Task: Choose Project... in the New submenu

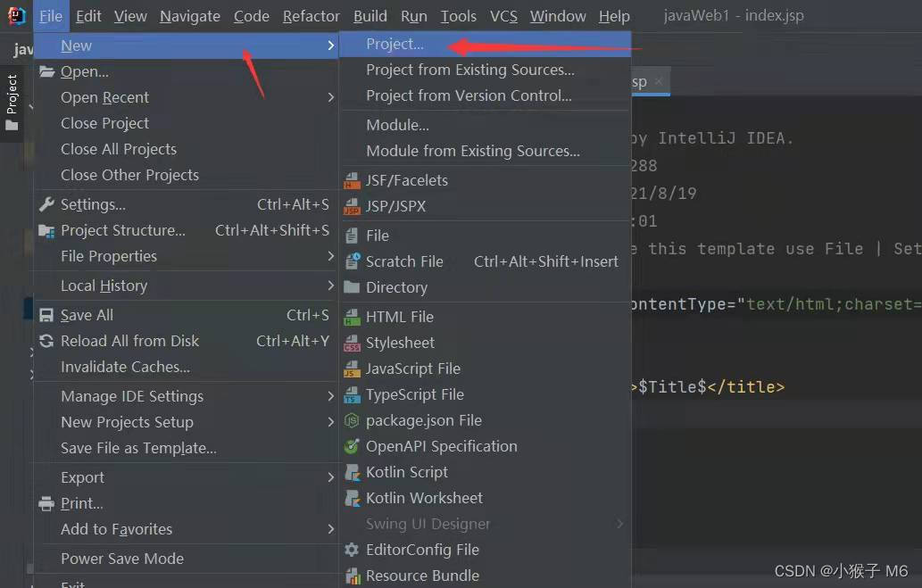Action: [x=486, y=44]
